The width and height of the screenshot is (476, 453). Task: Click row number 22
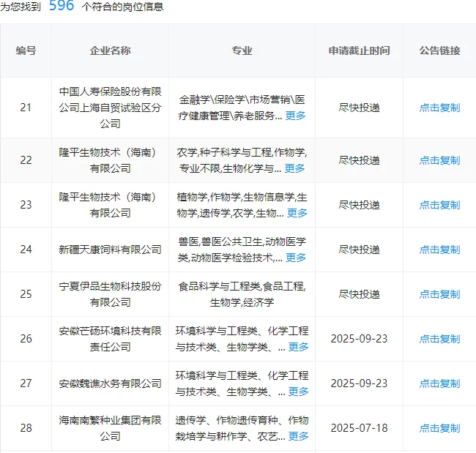click(26, 160)
